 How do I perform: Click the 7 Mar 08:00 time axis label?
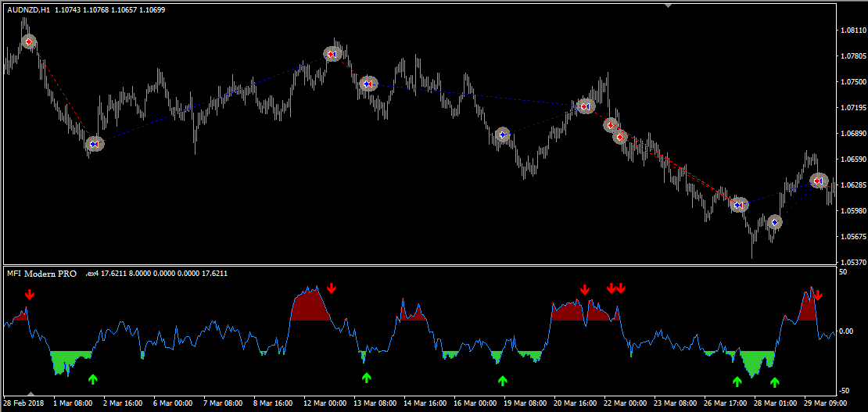(224, 403)
